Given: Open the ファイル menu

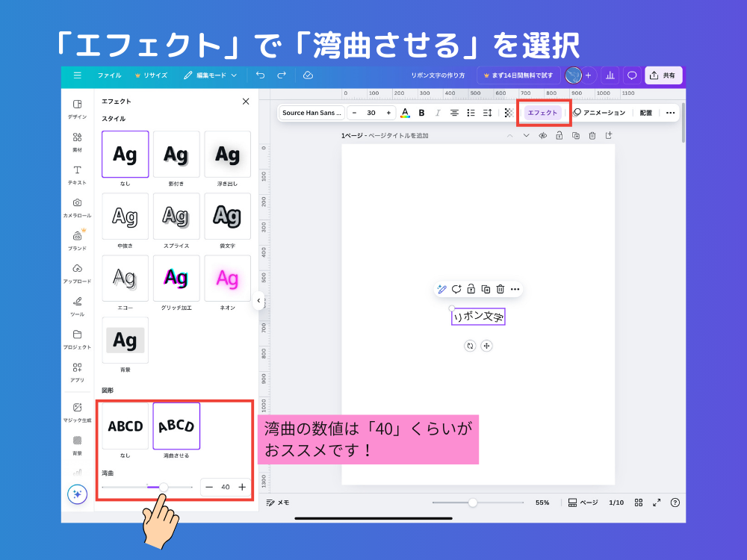Looking at the screenshot, I should (x=109, y=75).
